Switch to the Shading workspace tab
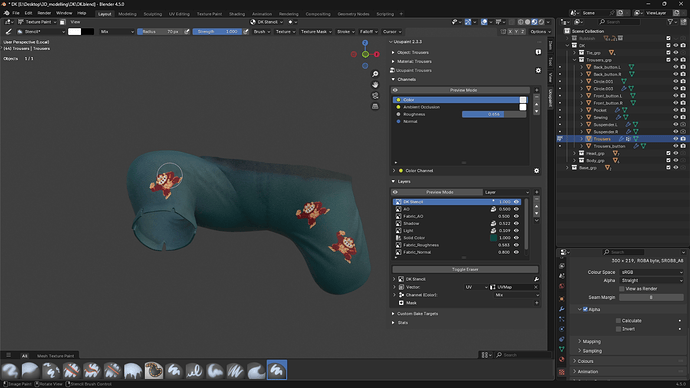Viewport: 690px width, 388px height. pyautogui.click(x=237, y=14)
